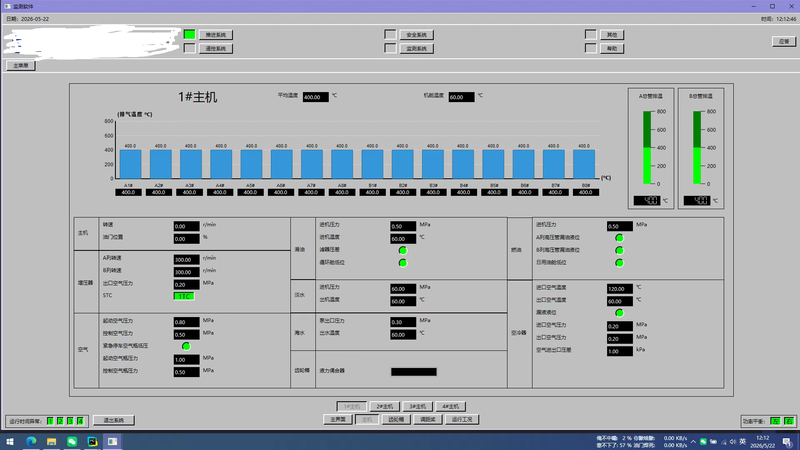Click the grey indicator beside 帮助

(x=590, y=48)
